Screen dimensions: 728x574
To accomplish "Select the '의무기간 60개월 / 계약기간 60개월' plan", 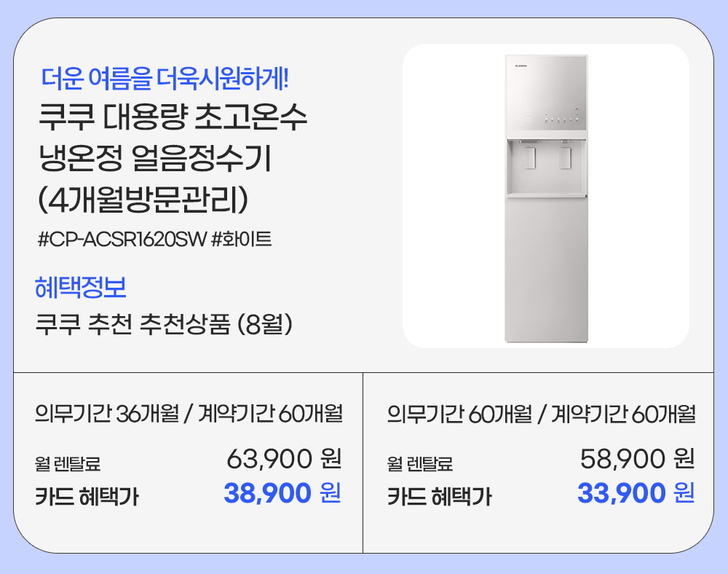I will [541, 414].
